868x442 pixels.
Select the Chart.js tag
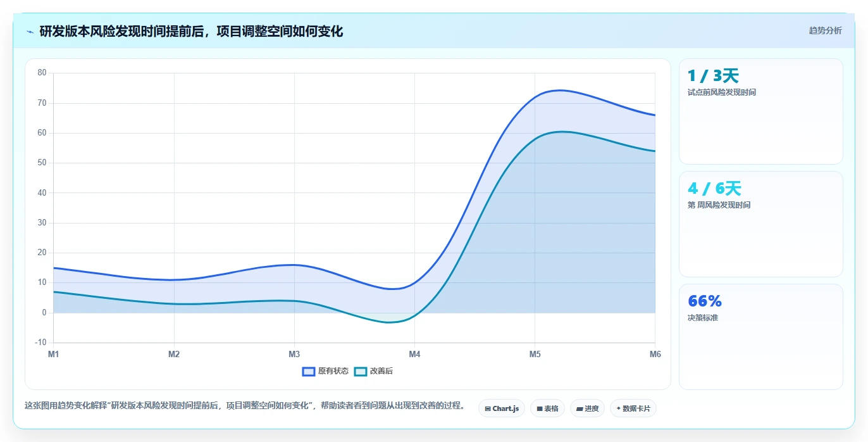pyautogui.click(x=502, y=408)
